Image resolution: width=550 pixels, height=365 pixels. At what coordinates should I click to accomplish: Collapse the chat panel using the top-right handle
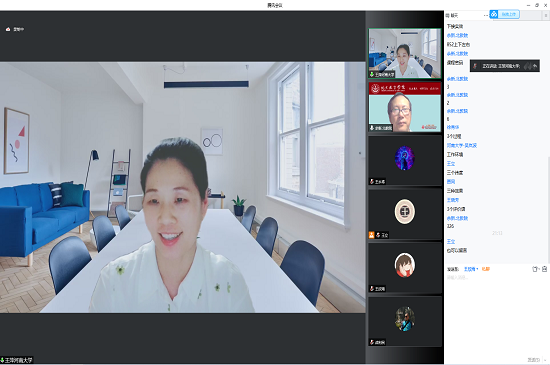pos(546,15)
